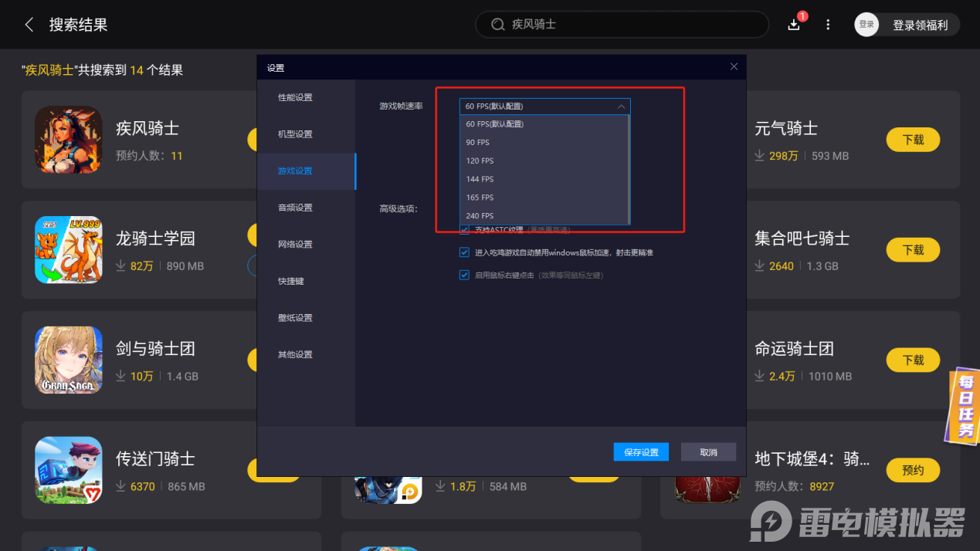Click the search magnifier icon
This screenshot has height=551, width=980.
[498, 24]
